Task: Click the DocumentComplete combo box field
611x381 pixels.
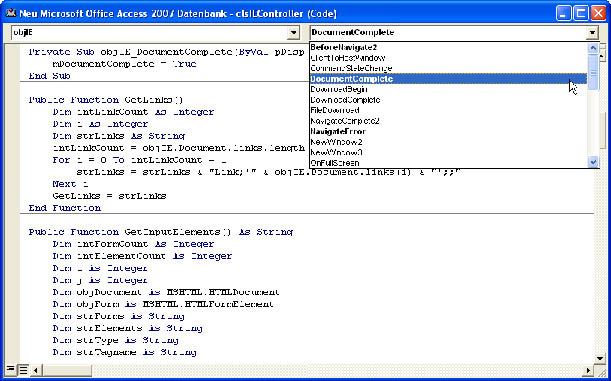Action: pos(448,33)
